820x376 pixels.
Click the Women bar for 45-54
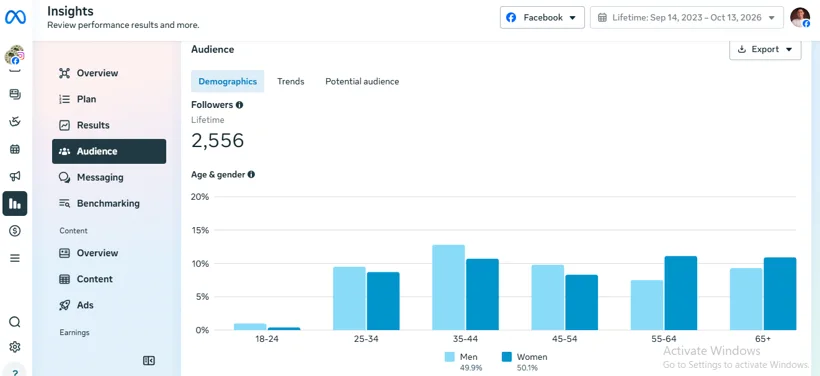582,303
